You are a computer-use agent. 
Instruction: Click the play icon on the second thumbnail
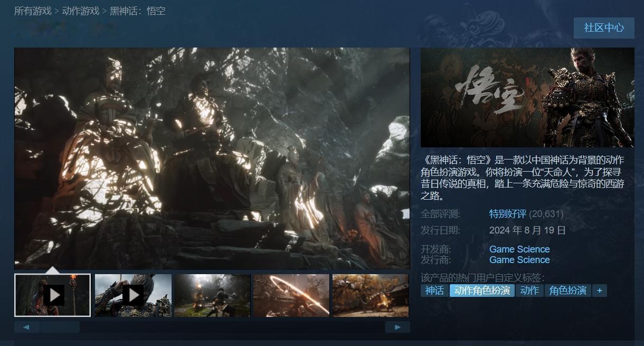pyautogui.click(x=133, y=295)
